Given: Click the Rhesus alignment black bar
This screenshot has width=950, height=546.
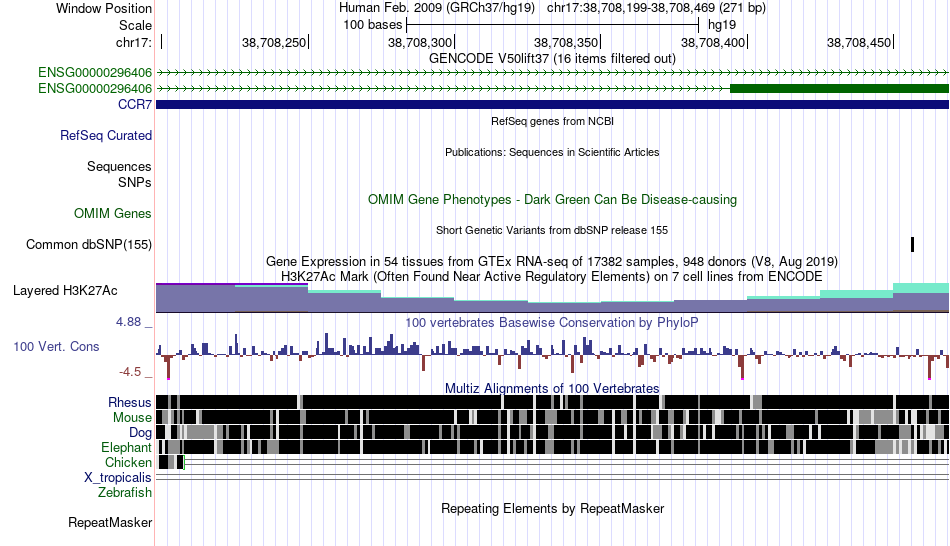Looking at the screenshot, I should coord(552,402).
